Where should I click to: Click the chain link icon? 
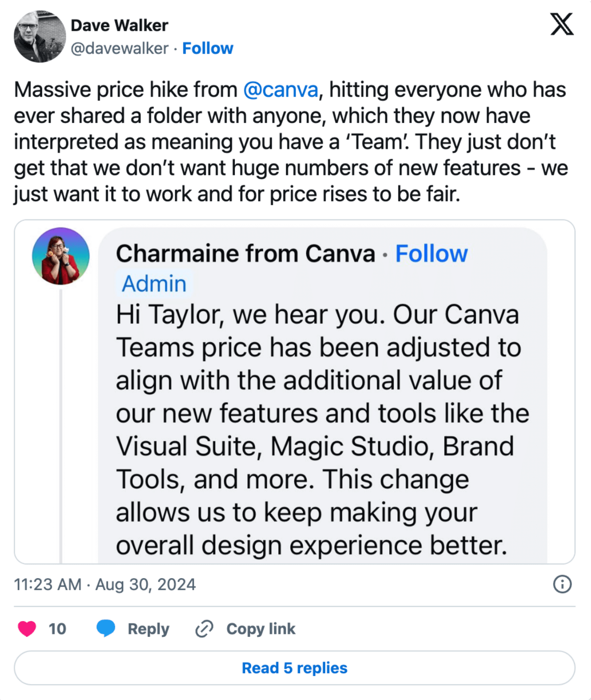(204, 629)
